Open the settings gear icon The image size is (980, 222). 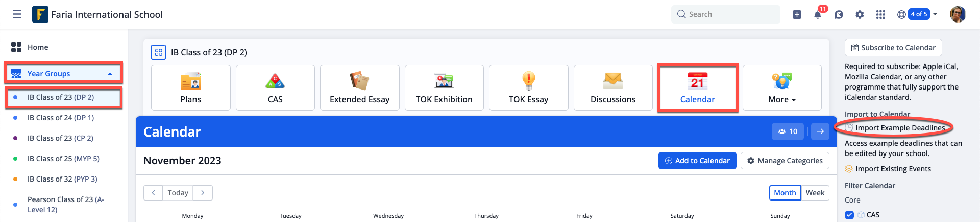pos(860,14)
